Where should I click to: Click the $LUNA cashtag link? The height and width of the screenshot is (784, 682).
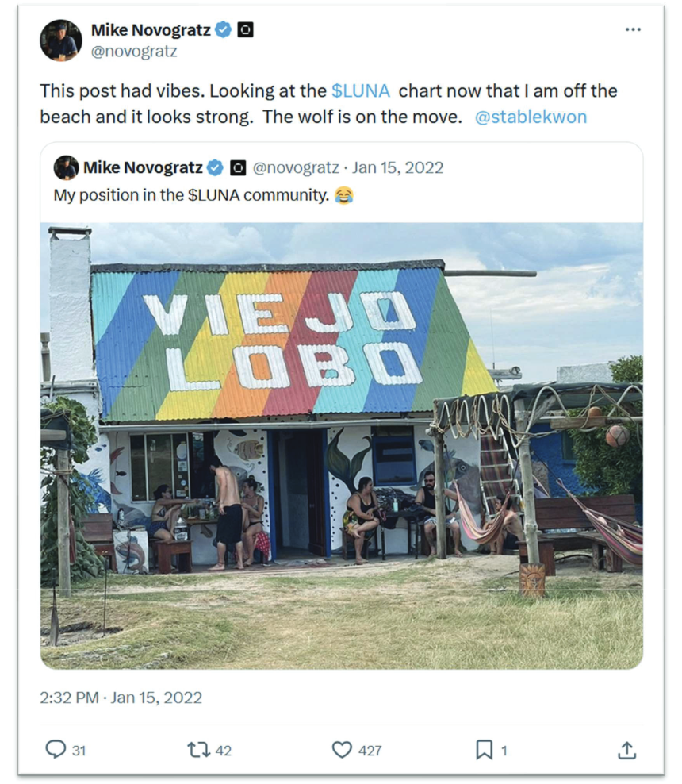click(360, 91)
